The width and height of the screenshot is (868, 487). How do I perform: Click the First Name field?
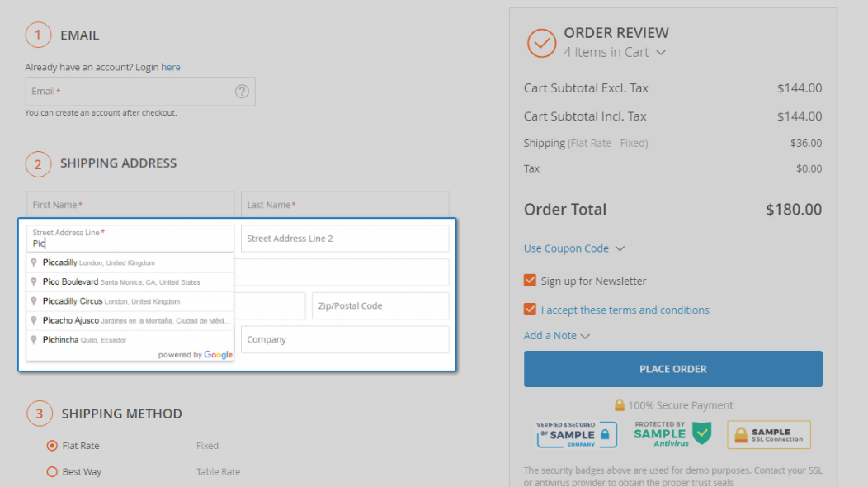[x=130, y=205]
